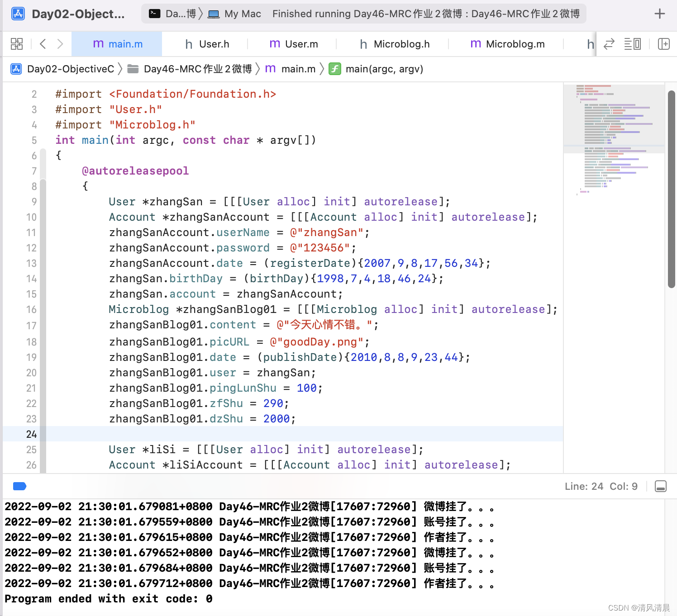Add a new tab with plus button
The height and width of the screenshot is (616, 677).
[x=660, y=14]
